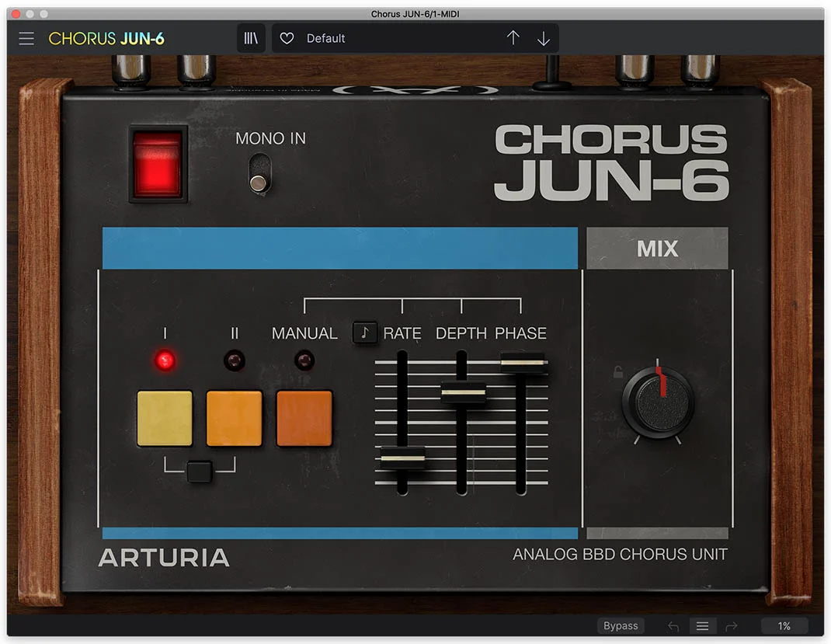This screenshot has width=831, height=644.
Task: Redo the last change with the forward arrow
Action: tap(732, 625)
